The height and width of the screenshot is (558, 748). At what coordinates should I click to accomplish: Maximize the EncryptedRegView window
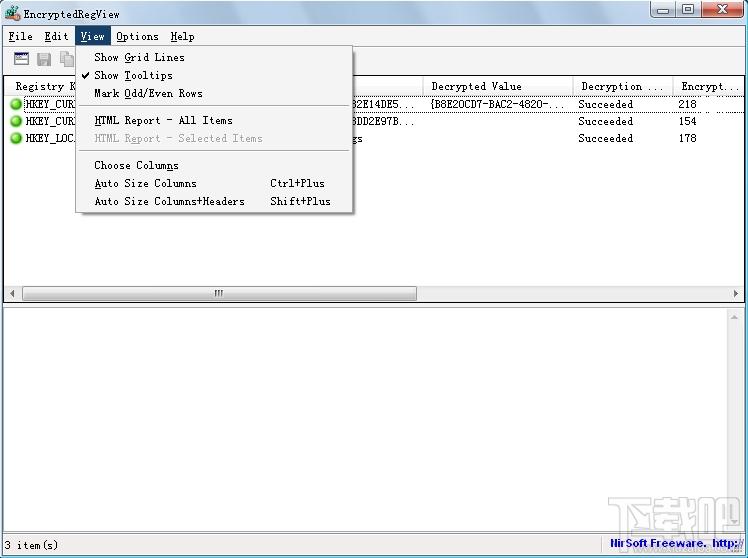click(x=688, y=9)
